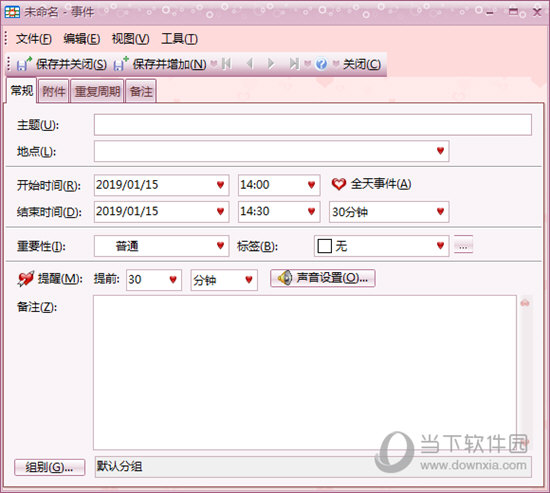Image resolution: width=550 pixels, height=493 pixels.
Task: Go to first record navigation icon
Action: [226, 64]
